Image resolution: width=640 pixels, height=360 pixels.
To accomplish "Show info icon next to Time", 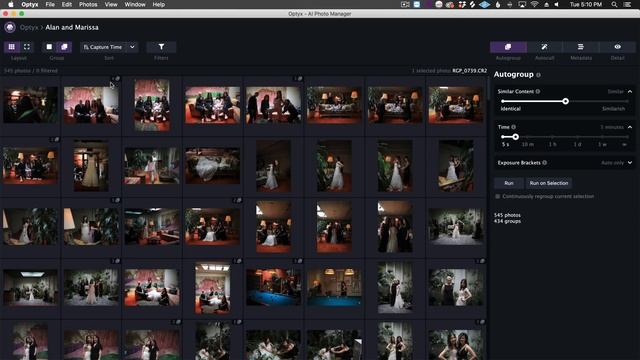I will click(x=513, y=127).
